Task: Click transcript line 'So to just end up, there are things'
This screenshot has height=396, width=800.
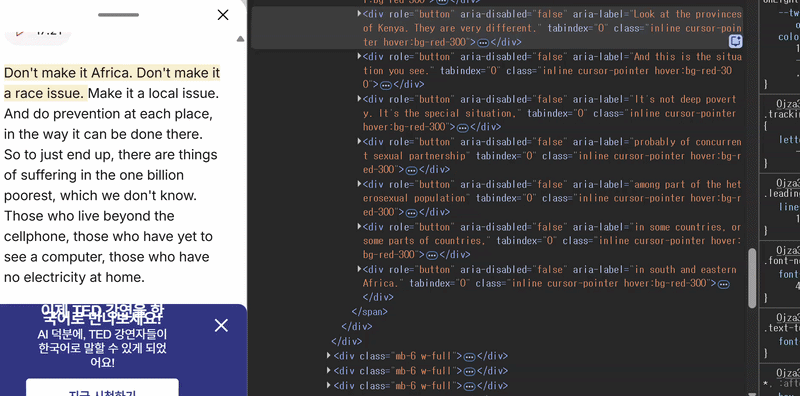Action: (x=111, y=155)
